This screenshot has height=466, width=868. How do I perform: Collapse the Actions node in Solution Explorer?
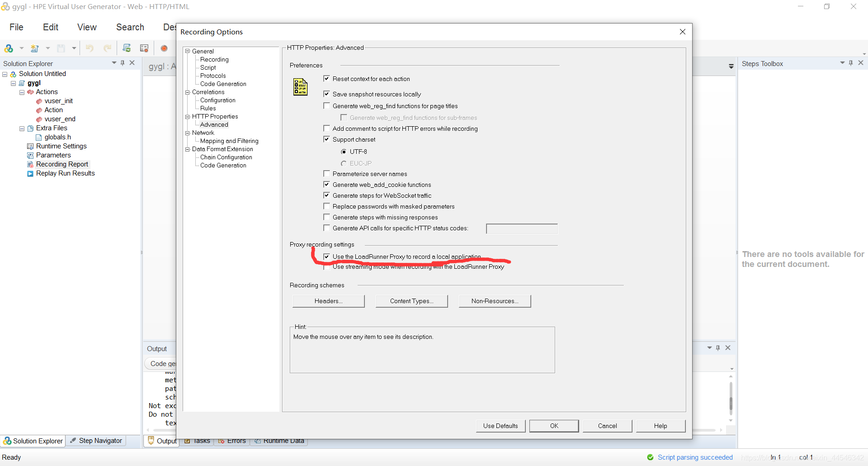(22, 92)
